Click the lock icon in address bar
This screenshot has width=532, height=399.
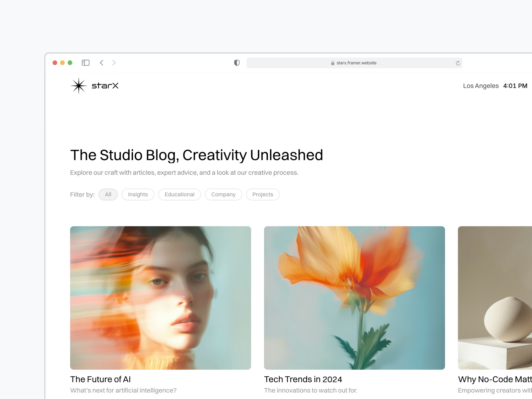332,63
